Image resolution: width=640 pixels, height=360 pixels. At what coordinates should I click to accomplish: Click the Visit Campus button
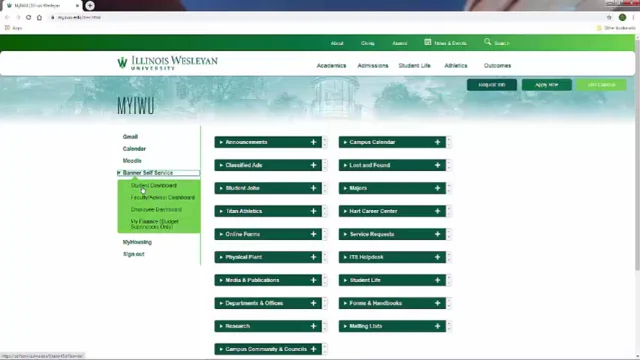point(601,85)
